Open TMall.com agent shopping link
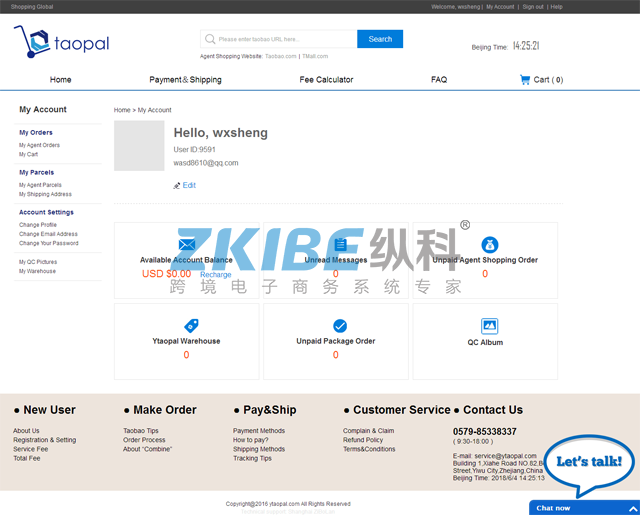Viewport: 640px width, 515px height. click(315, 56)
